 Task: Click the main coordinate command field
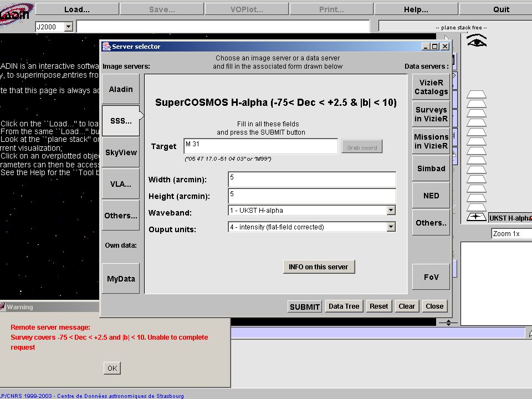[x=223, y=27]
